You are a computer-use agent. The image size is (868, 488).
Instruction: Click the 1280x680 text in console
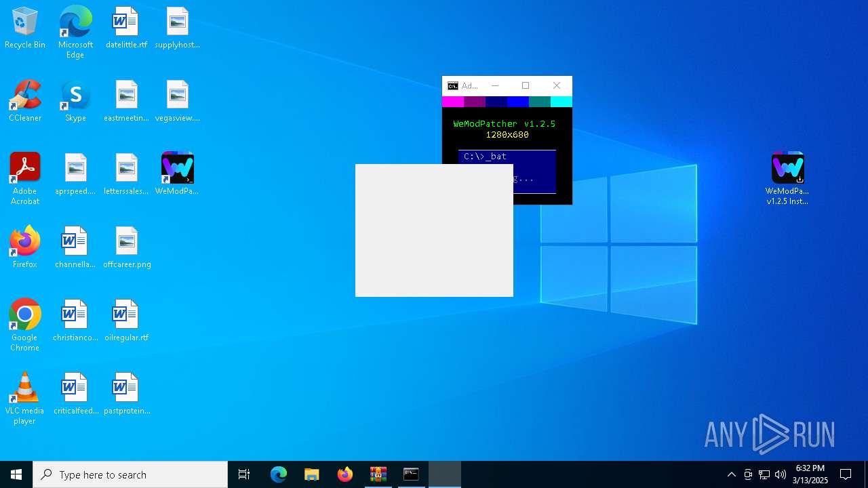[507, 135]
